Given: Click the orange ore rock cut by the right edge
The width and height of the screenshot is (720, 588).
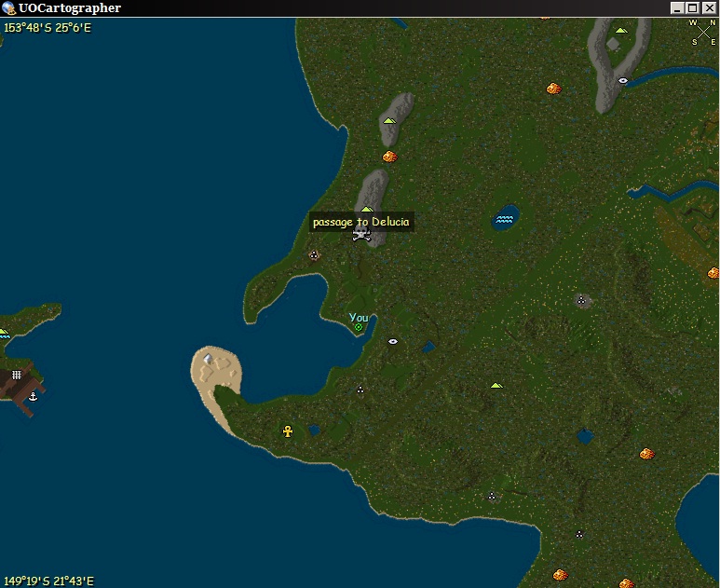Looking at the screenshot, I should tap(713, 273).
